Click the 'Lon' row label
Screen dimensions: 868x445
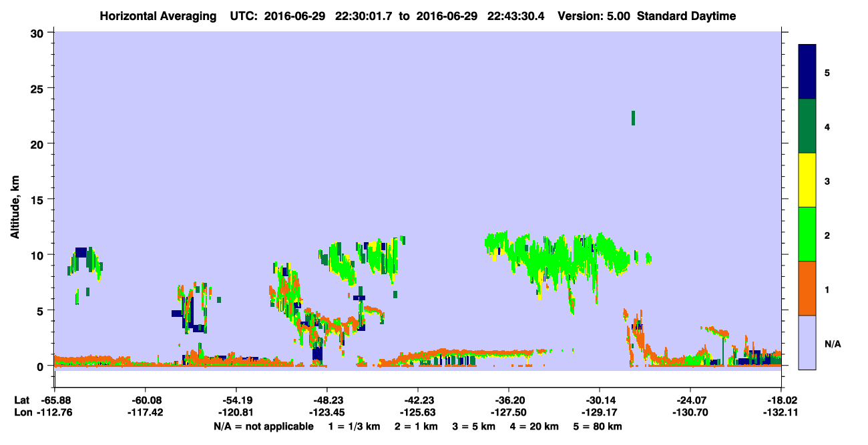pos(22,413)
